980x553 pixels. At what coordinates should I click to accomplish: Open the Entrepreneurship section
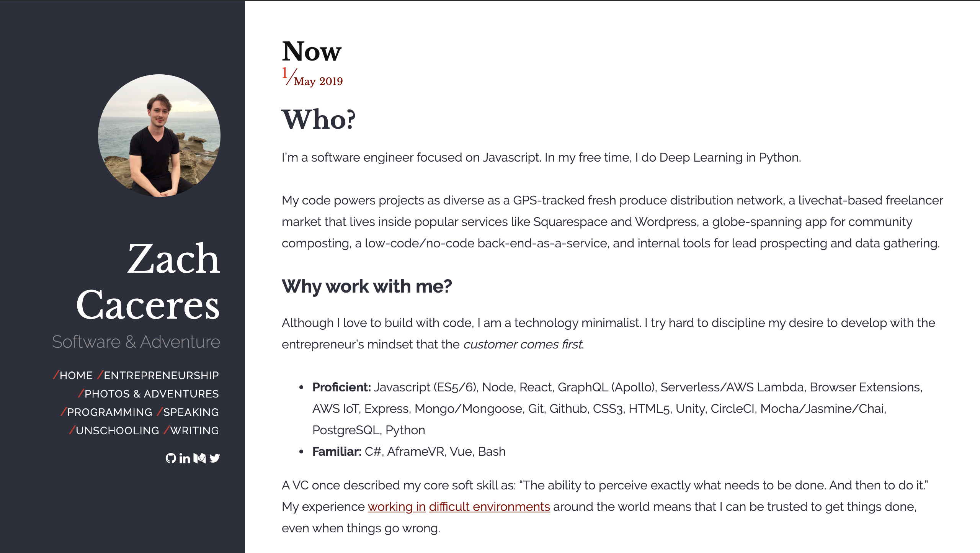[161, 375]
